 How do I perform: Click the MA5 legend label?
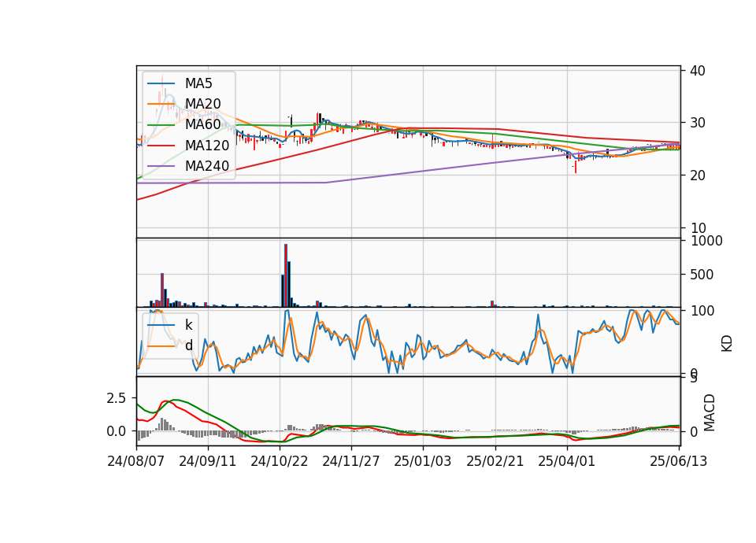[x=198, y=83]
